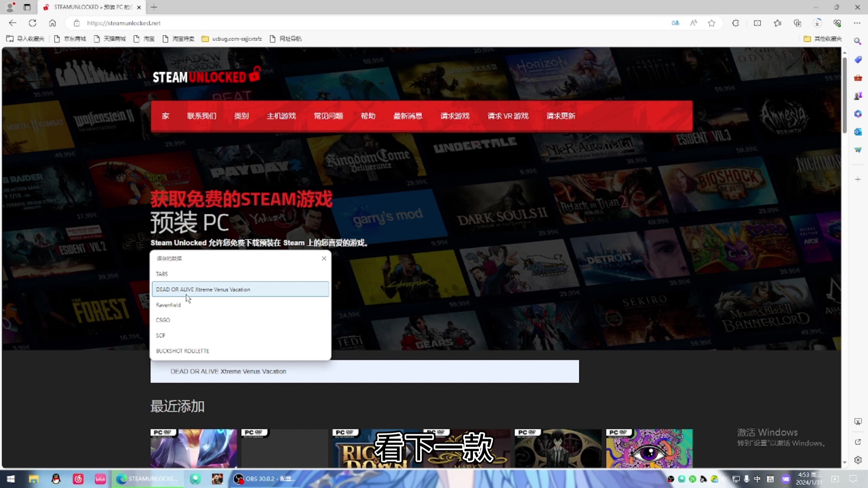Open the 请求 VR 游戏 menu item
This screenshot has height=488, width=868.
(508, 116)
